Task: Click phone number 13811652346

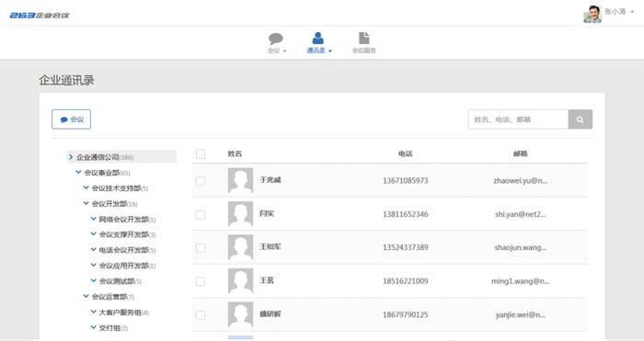Action: click(x=406, y=214)
